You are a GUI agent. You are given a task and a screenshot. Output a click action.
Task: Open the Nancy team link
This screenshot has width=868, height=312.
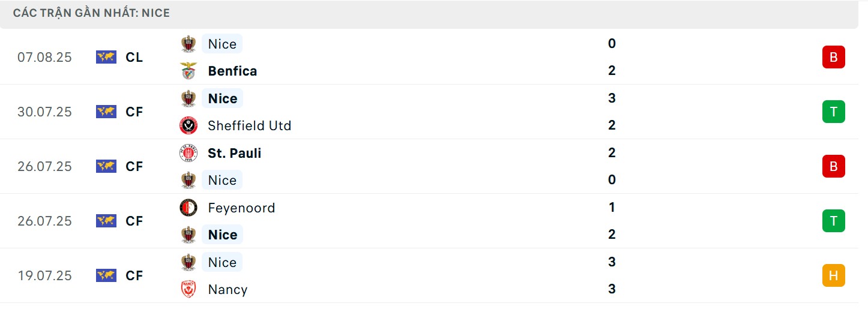[228, 289]
